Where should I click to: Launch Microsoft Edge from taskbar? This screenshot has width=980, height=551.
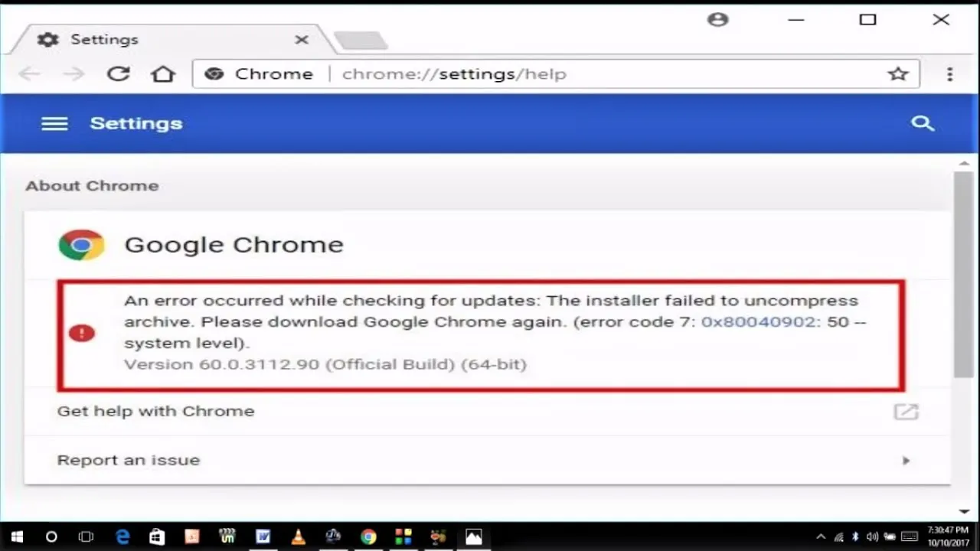[122, 537]
